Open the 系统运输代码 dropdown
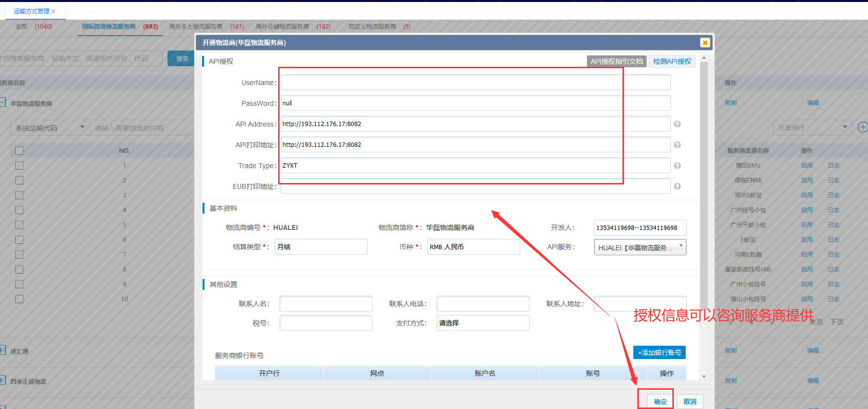 coord(49,128)
